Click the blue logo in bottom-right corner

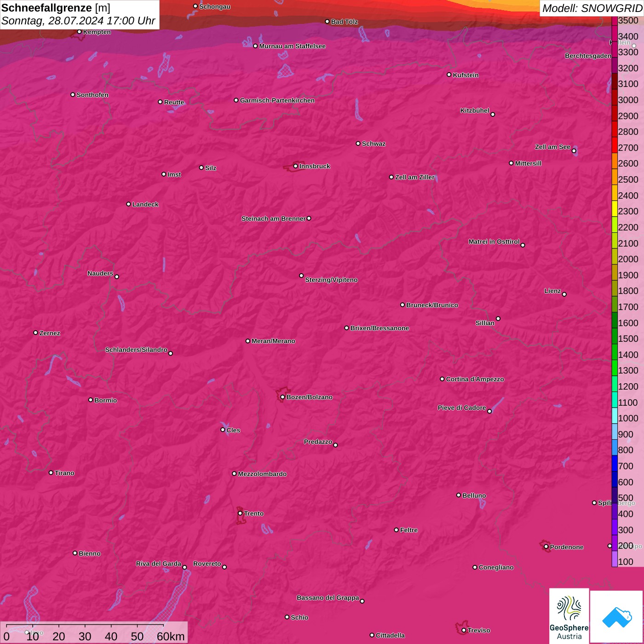pyautogui.click(x=616, y=616)
